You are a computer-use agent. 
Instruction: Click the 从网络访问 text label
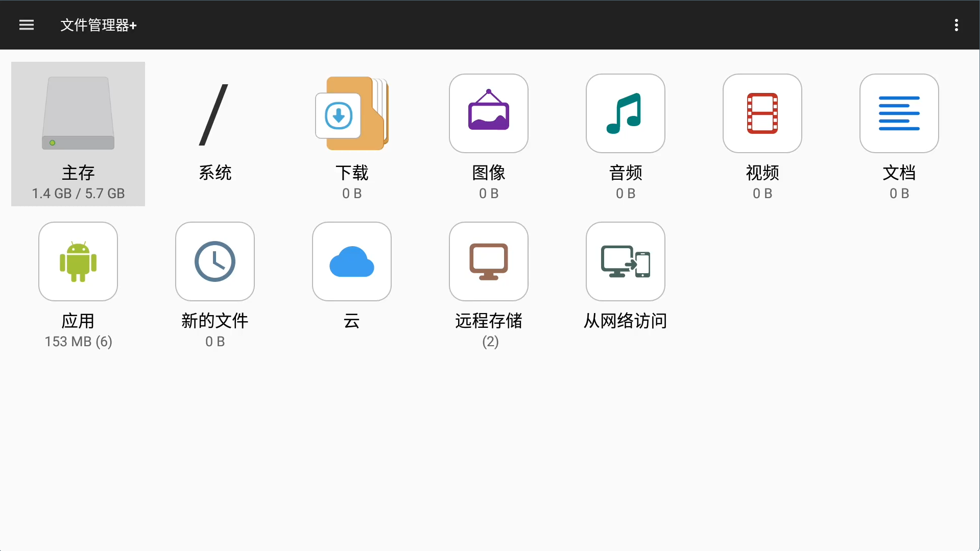(626, 321)
